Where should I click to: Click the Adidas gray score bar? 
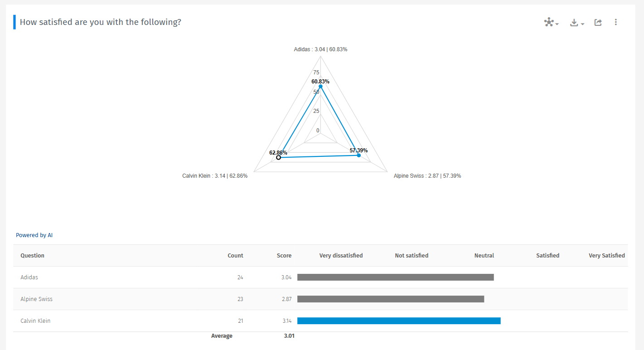point(396,277)
